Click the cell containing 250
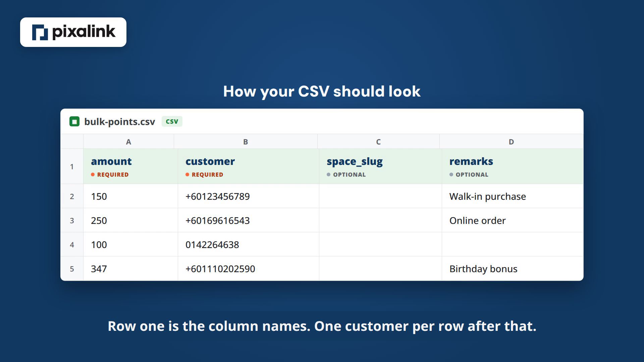The width and height of the screenshot is (644, 362). 130,221
